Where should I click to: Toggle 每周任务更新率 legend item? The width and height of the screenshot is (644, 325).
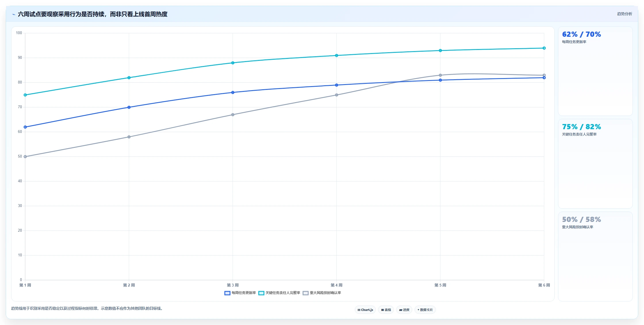(240, 293)
